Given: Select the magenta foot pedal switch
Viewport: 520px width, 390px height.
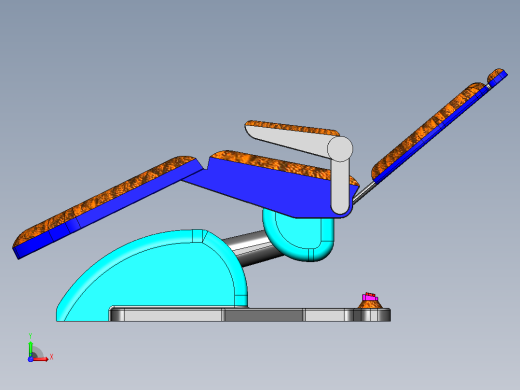Looking at the screenshot, I should [369, 296].
